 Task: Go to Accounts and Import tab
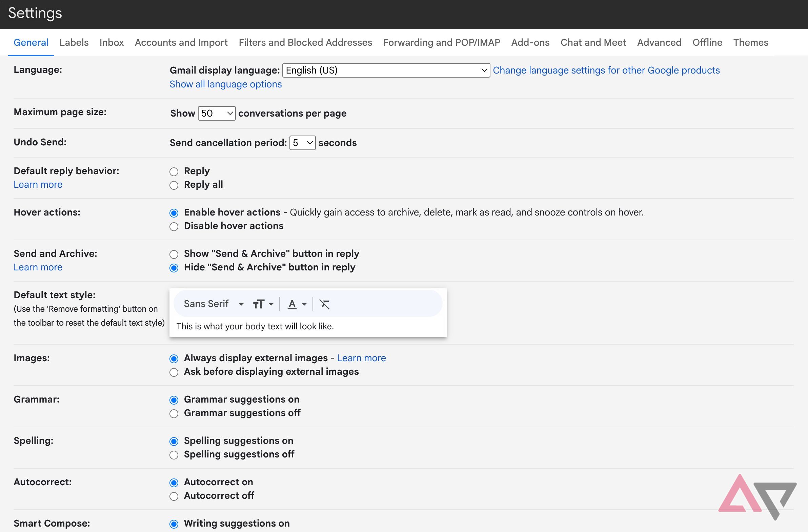click(181, 42)
